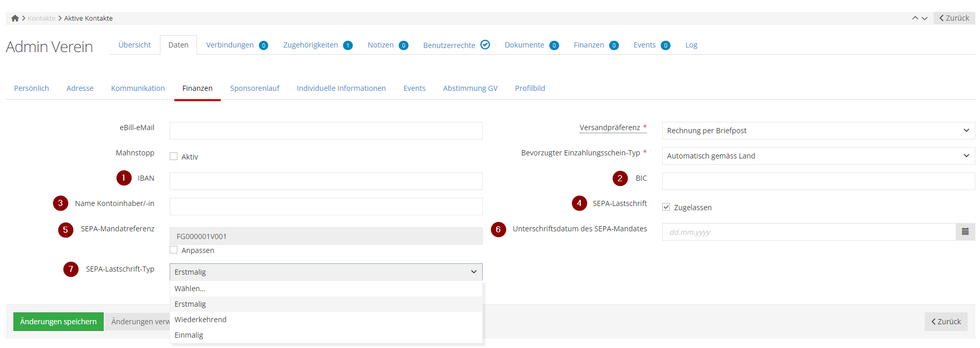Click the Kontakte breadcrumb link

(x=42, y=18)
